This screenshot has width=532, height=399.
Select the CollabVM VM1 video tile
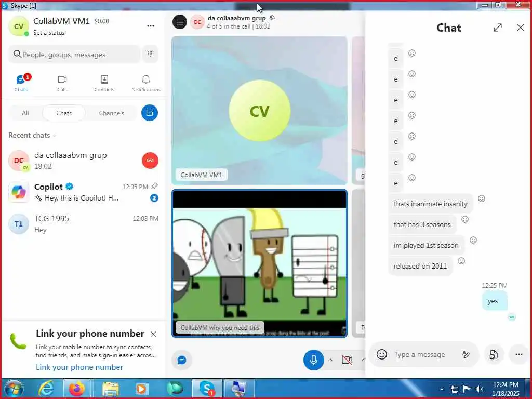(x=260, y=111)
